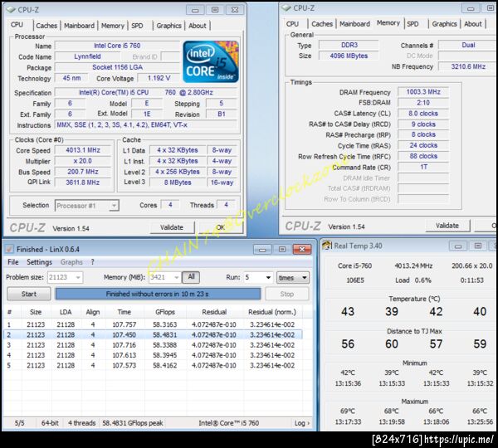The height and width of the screenshot is (448, 498).
Task: Minimize the Real Temp window
Action: tap(458, 246)
